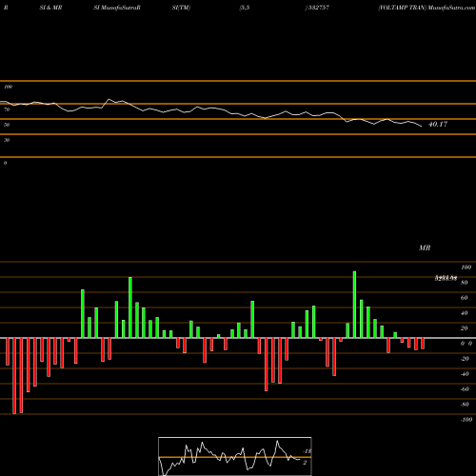Click the MR panel title label
This screenshot has height=476, width=476.
(425, 248)
